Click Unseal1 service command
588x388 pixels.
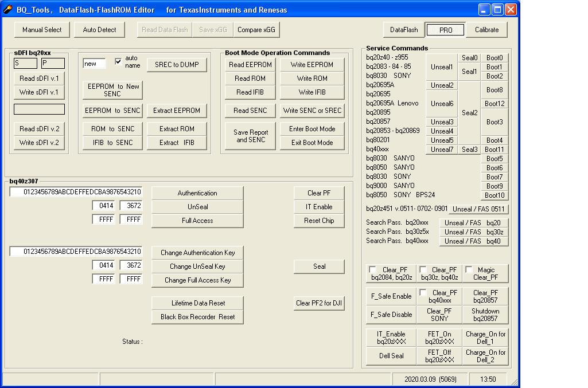pyautogui.click(x=442, y=67)
